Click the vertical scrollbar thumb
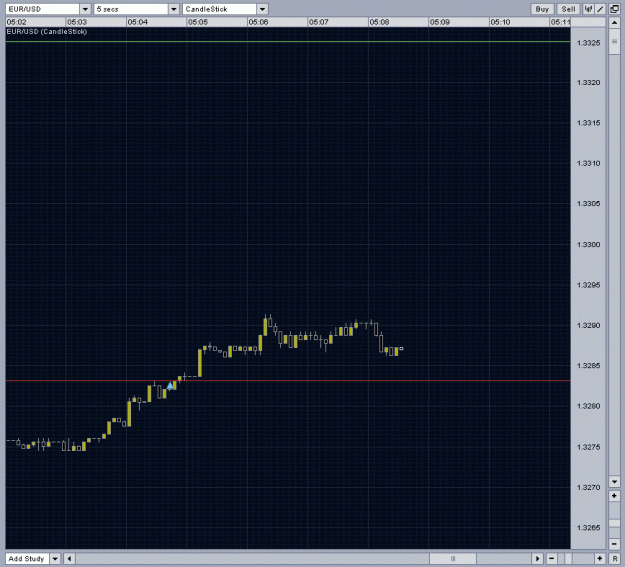 [614, 41]
